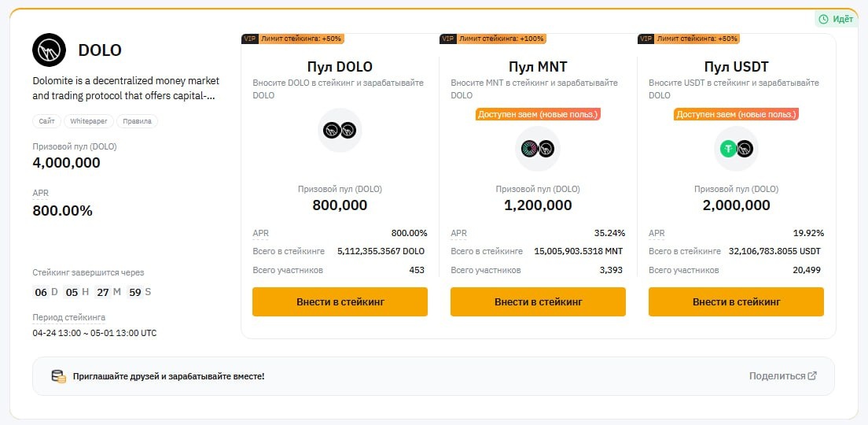
Task: Click the DOLO token logo icon
Action: (x=50, y=50)
